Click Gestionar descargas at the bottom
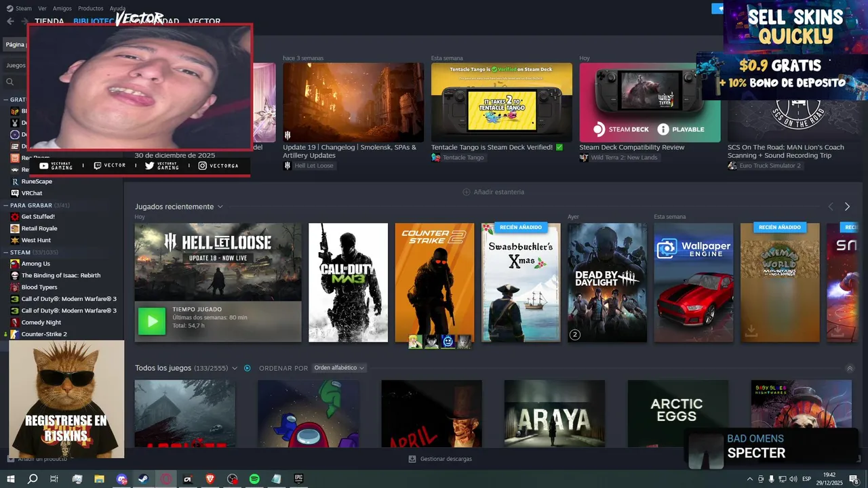The height and width of the screenshot is (488, 868). 440,459
